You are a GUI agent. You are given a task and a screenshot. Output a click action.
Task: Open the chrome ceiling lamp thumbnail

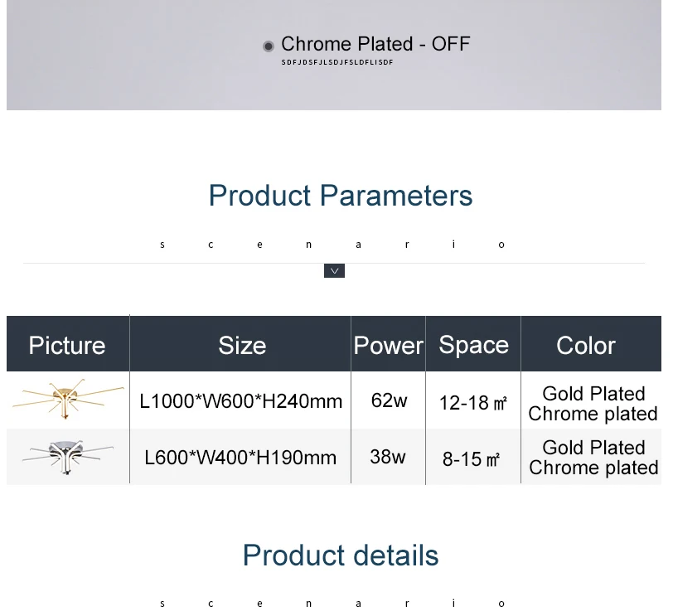[x=68, y=457]
